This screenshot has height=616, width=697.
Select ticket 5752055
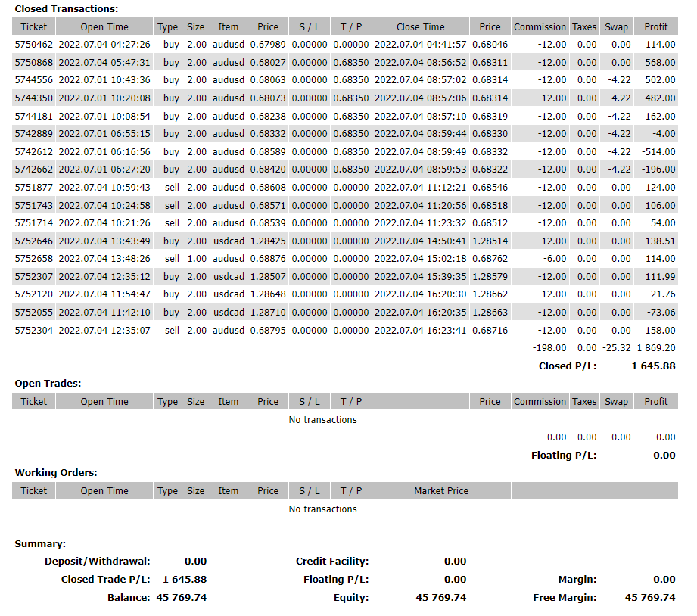[x=34, y=313]
